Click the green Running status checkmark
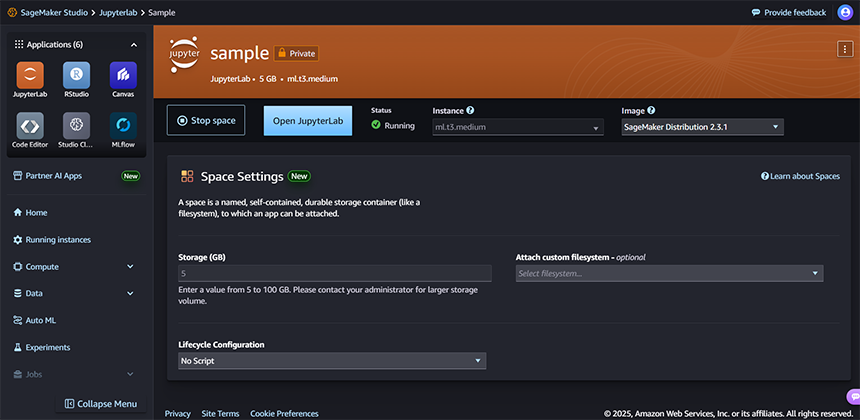 (x=376, y=125)
